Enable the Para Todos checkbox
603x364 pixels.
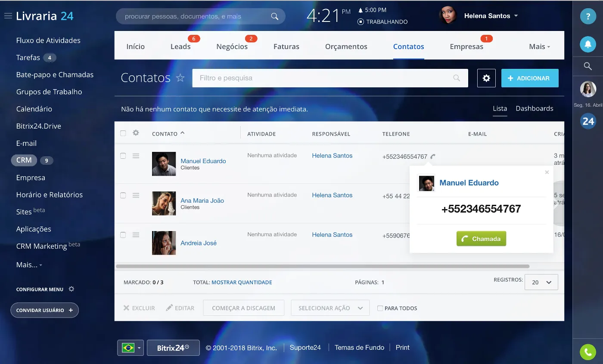click(380, 308)
